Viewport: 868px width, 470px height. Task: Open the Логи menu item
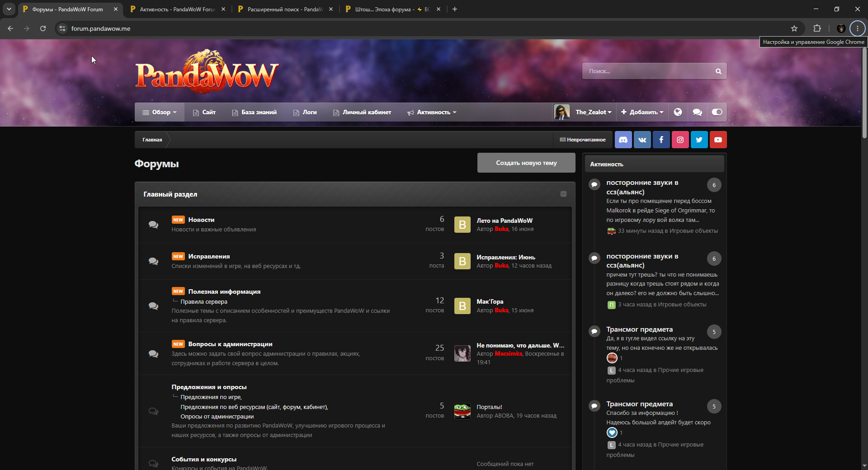[x=305, y=112]
